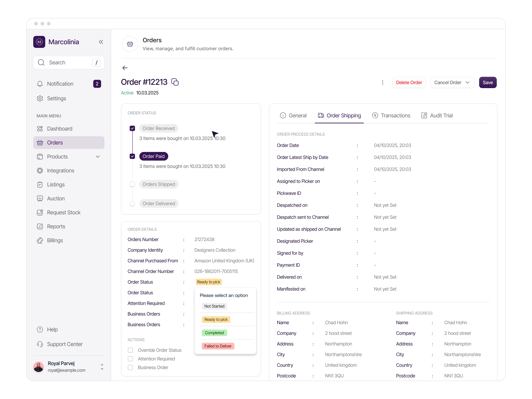Check the Attention Required action checkbox
The width and height of the screenshot is (532, 399).
click(x=130, y=359)
